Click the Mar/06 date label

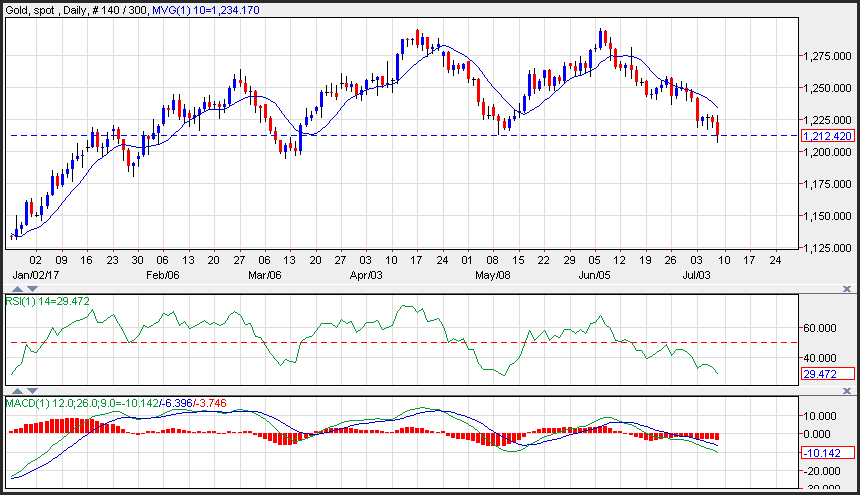263,274
